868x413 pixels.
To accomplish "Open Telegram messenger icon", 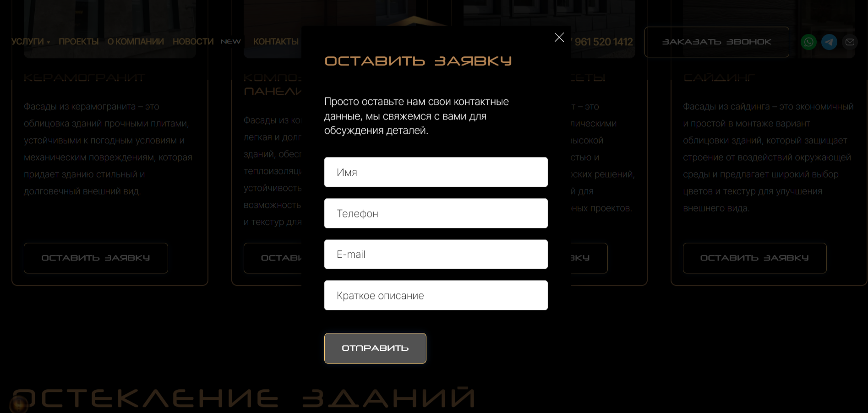I will (x=829, y=42).
